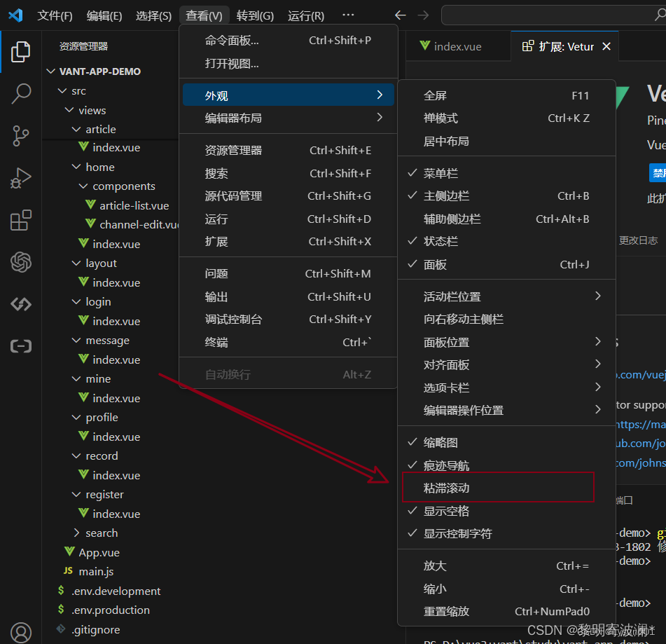Viewport: 666px width, 644px height.
Task: Toggle Status Bar (状态栏) option
Action: tap(506, 242)
